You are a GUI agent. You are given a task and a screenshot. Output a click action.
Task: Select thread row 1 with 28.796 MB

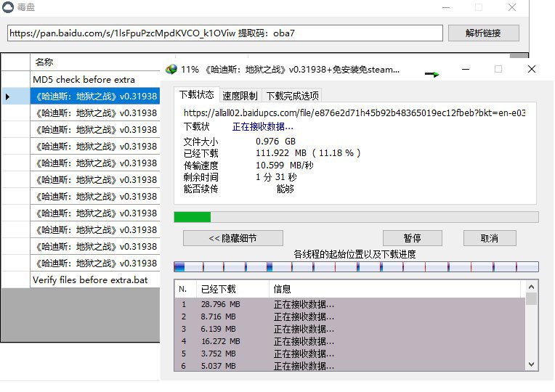pyautogui.click(x=349, y=304)
